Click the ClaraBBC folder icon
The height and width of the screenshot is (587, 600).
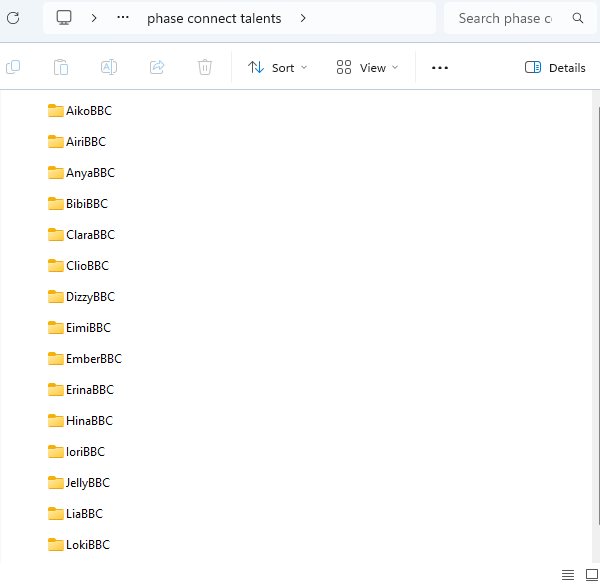[x=56, y=235]
